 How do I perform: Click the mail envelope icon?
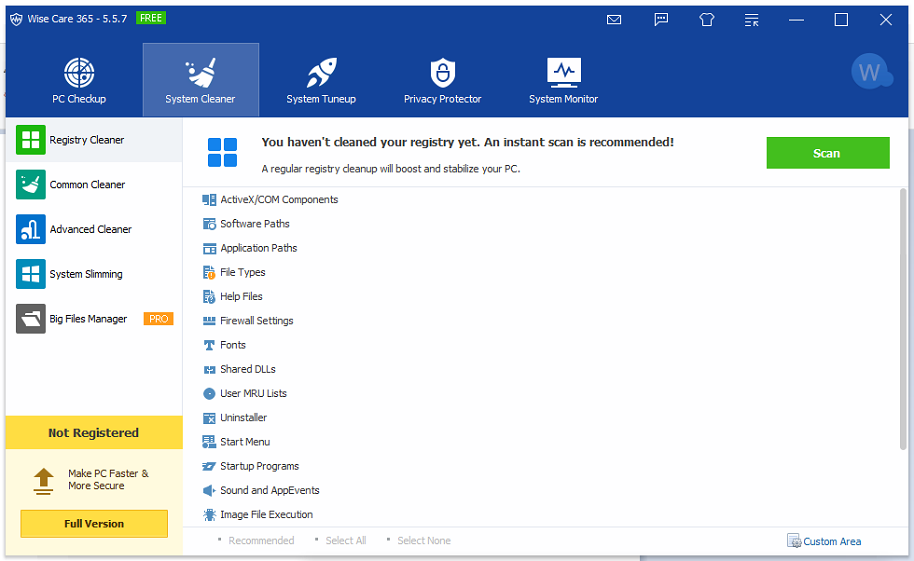click(614, 20)
